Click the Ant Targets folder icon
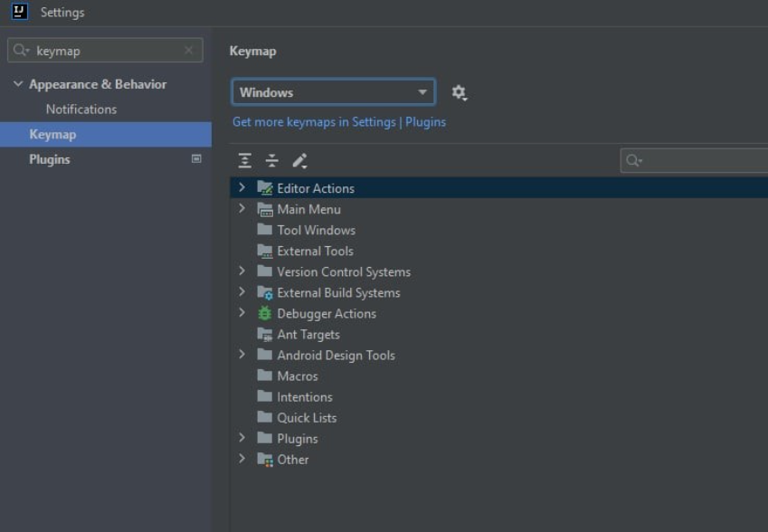Image resolution: width=768 pixels, height=532 pixels. 265,335
